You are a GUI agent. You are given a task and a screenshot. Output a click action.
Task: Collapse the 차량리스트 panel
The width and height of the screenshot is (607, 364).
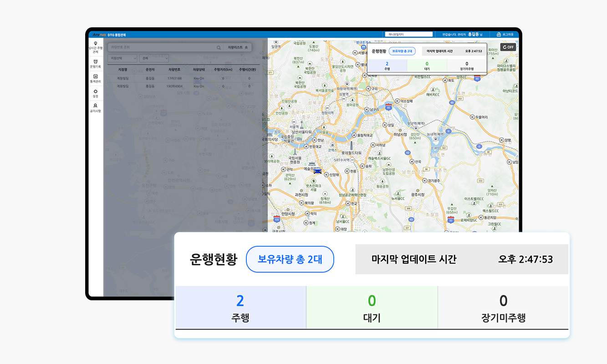click(237, 47)
